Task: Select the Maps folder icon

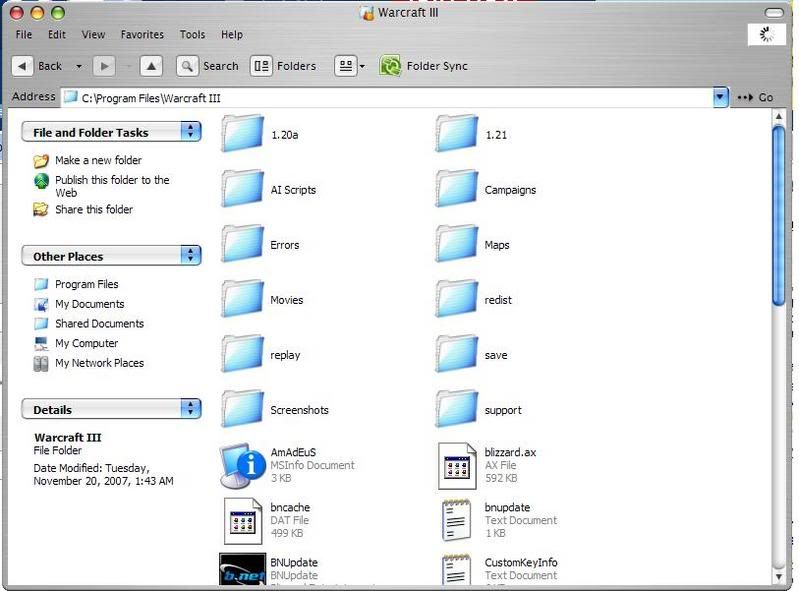Action: [x=457, y=244]
